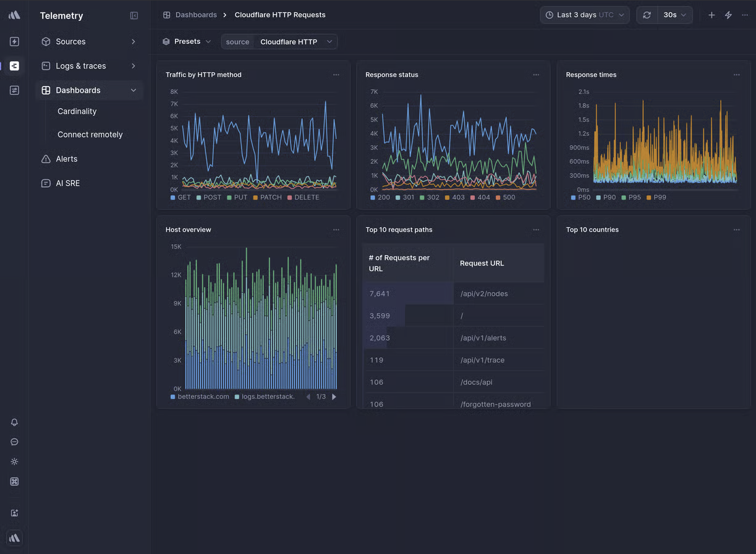The height and width of the screenshot is (554, 756).
Task: Expand the Presets dropdown
Action: (x=186, y=41)
